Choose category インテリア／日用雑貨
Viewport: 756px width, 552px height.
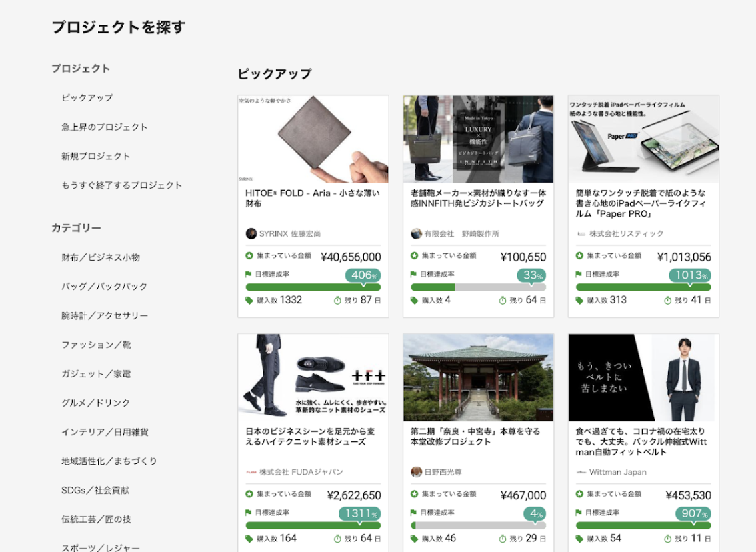click(105, 432)
